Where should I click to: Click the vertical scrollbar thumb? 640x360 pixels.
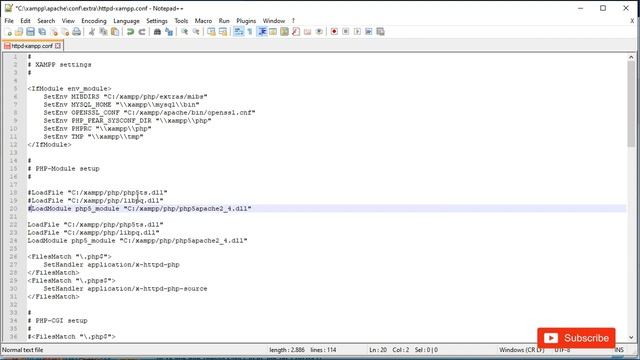tap(631, 104)
